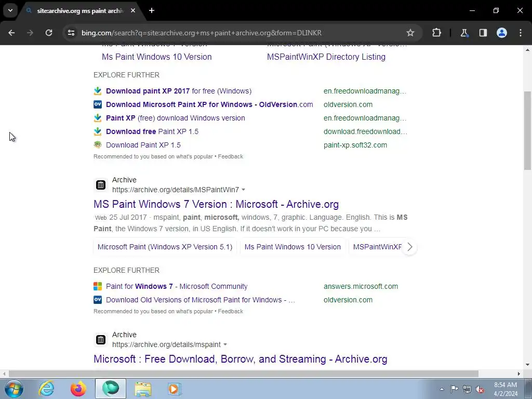Expand dropdown next to archive.org/details/mspaint
Screen dimensions: 532x399
point(225,344)
